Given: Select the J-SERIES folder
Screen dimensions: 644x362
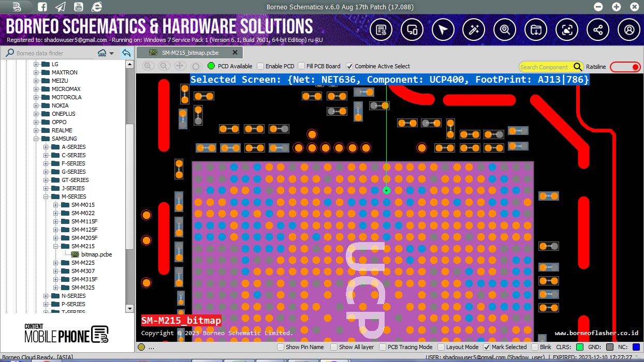Looking at the screenshot, I should (x=73, y=188).
